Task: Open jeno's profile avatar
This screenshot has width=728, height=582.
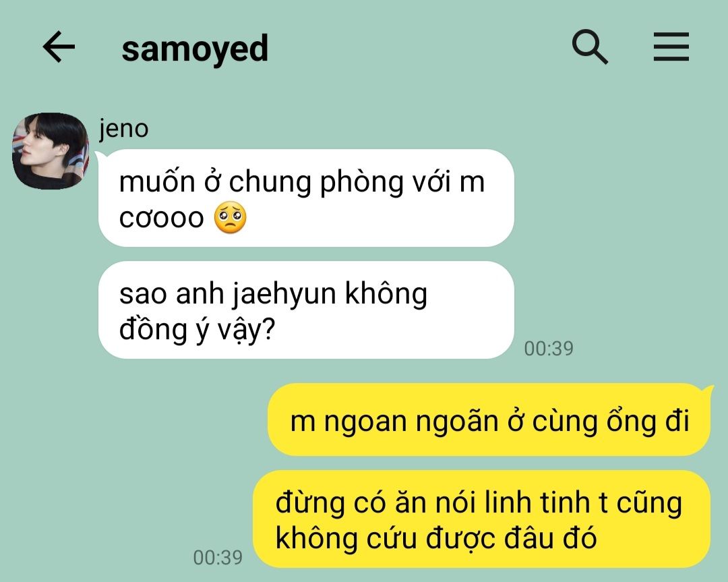Action: tap(51, 151)
